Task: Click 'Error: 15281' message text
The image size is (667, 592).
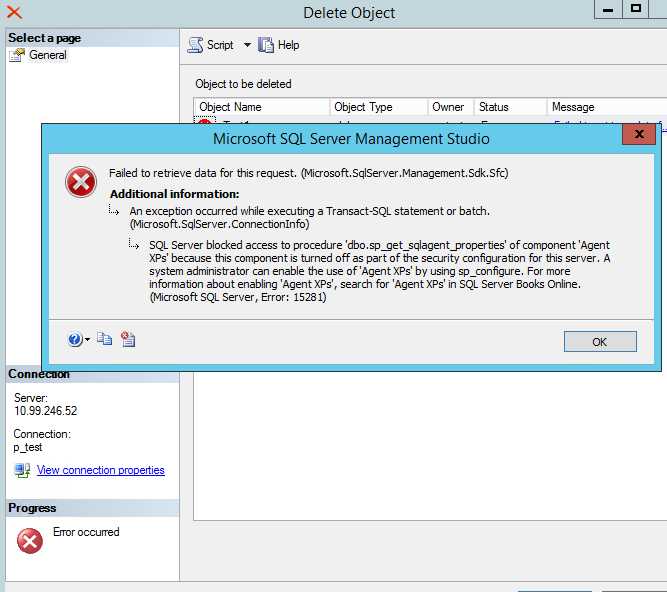Action: click(294, 297)
